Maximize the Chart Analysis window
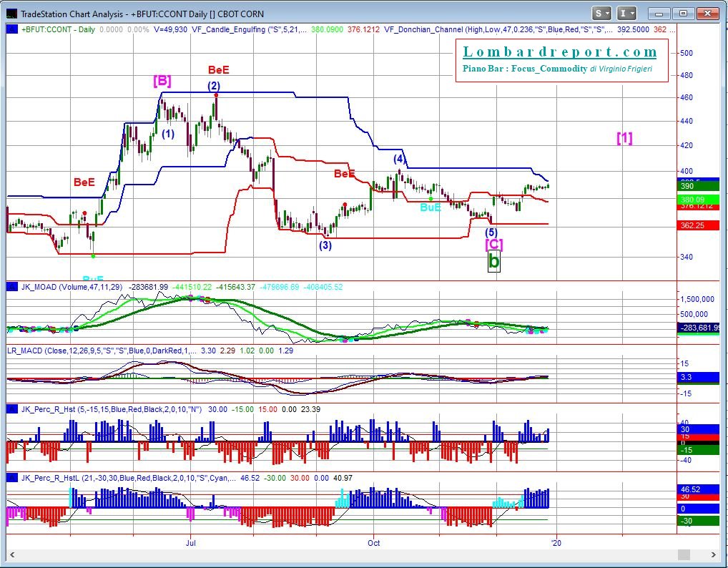The height and width of the screenshot is (568, 728). coord(683,14)
